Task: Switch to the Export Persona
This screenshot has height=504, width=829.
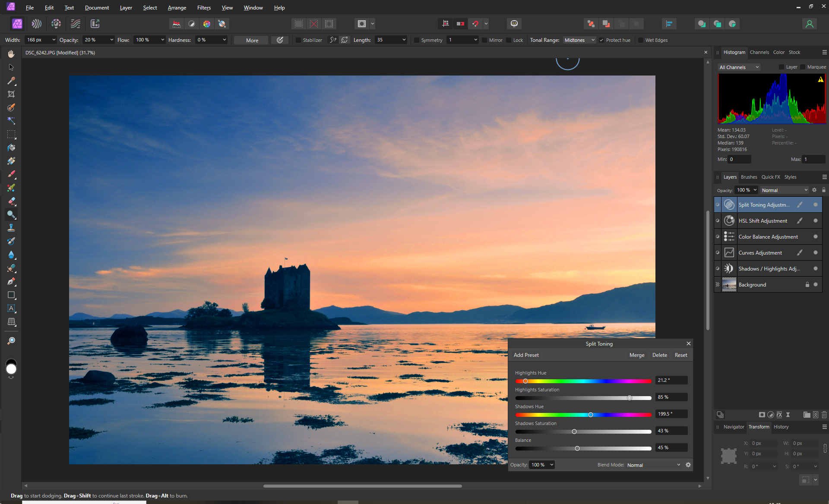Action: pyautogui.click(x=95, y=24)
